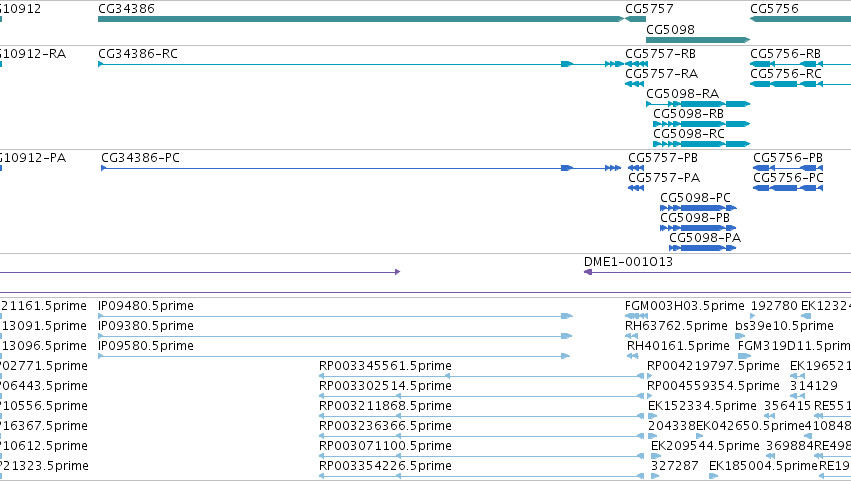851x481 pixels.
Task: Select the DME1-001013 feature label
Action: [x=628, y=262]
